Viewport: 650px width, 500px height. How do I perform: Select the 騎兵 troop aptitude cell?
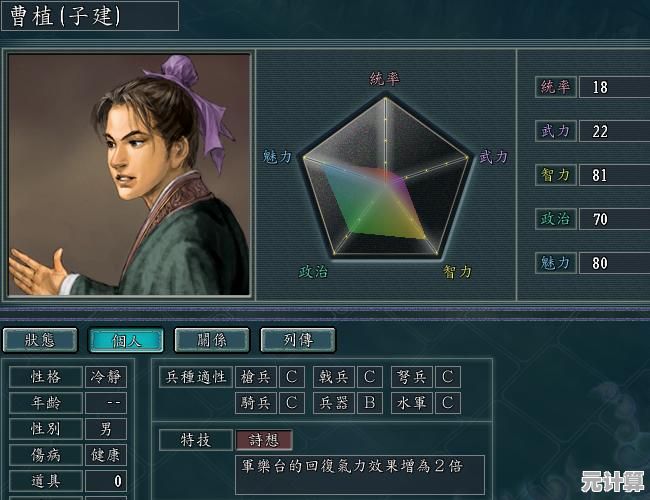[x=256, y=403]
